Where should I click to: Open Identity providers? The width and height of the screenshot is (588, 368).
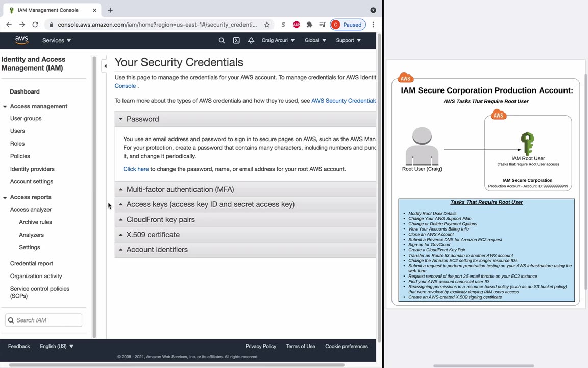pyautogui.click(x=32, y=169)
